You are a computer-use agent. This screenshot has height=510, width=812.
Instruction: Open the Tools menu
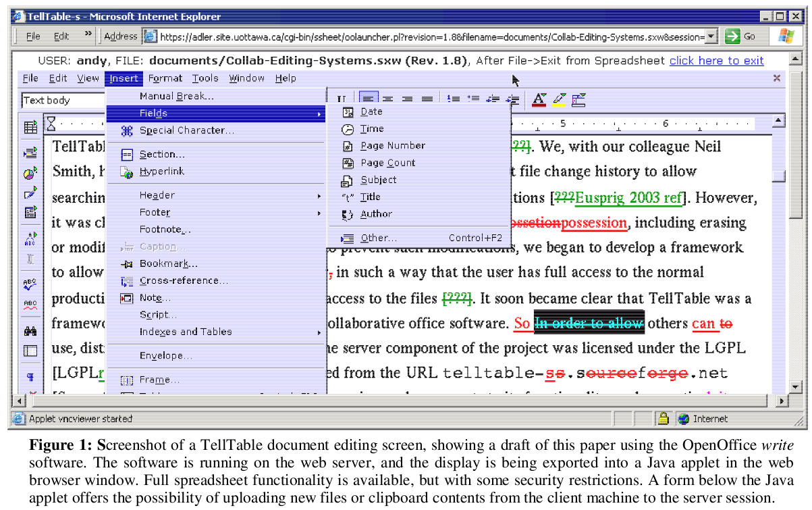click(205, 78)
